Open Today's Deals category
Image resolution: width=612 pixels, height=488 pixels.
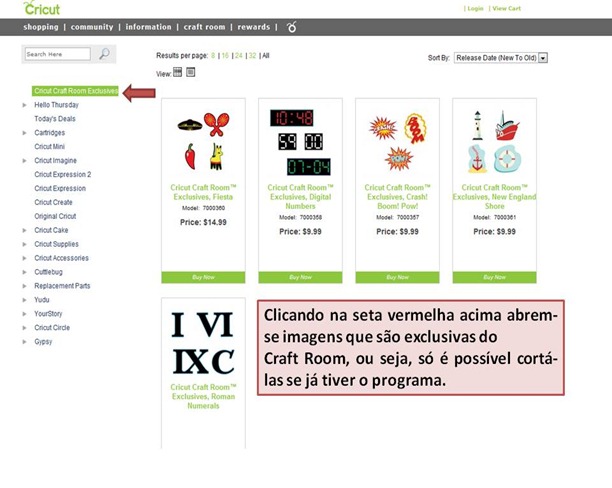[x=55, y=119]
